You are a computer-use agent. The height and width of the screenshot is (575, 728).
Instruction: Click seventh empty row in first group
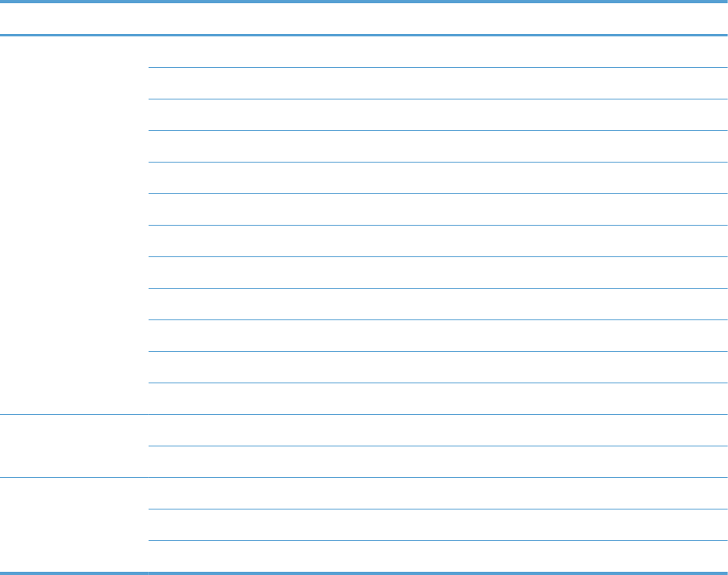[438, 241]
